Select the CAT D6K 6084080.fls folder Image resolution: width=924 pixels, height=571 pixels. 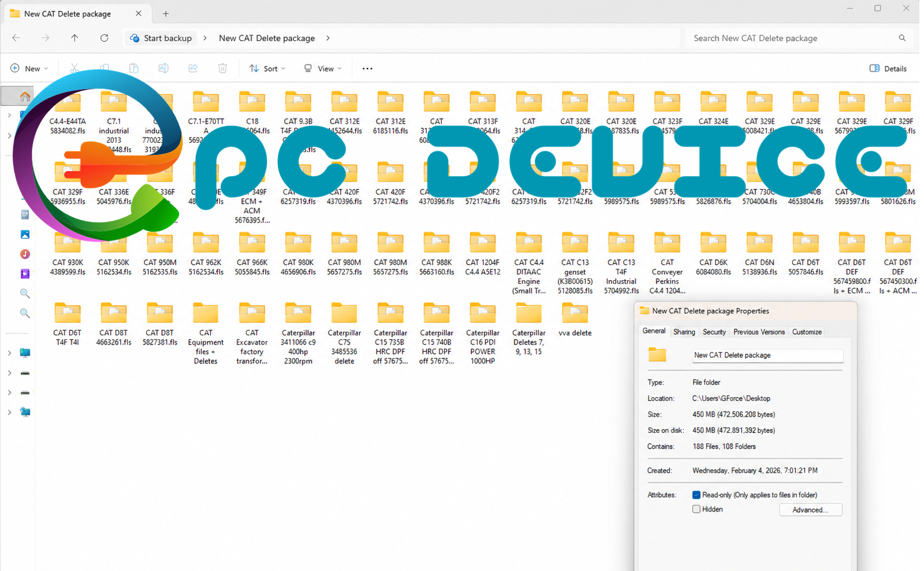pyautogui.click(x=713, y=254)
